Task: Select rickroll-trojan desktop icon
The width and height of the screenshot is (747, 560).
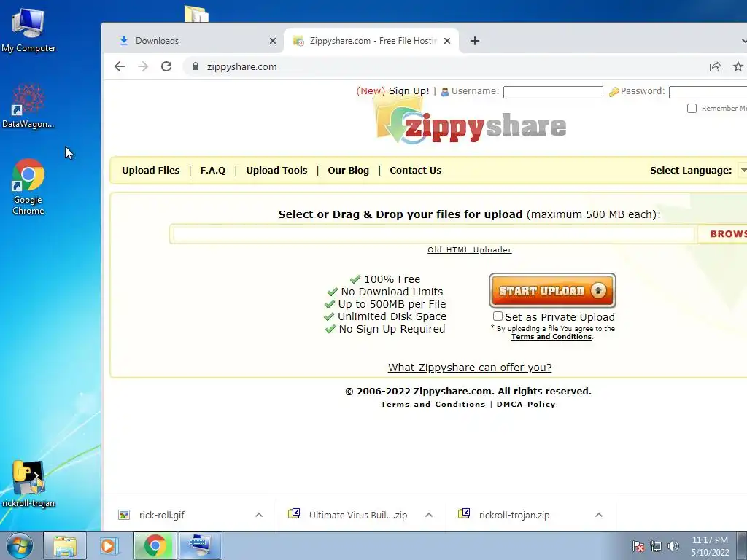Action: pos(28,484)
